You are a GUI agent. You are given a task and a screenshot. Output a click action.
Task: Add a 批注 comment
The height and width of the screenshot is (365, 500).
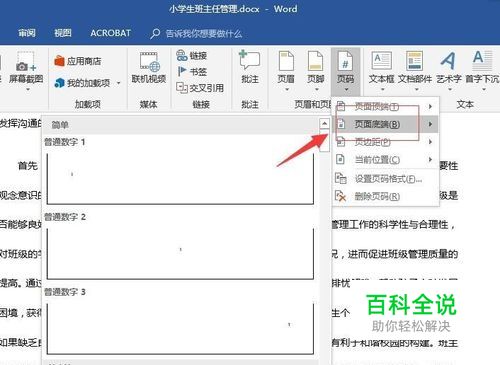tap(250, 68)
